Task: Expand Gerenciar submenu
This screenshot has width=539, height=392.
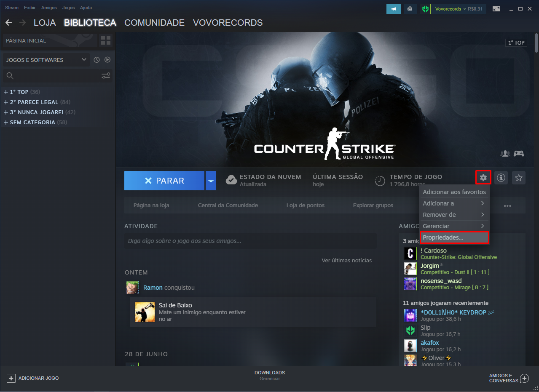Action: pyautogui.click(x=454, y=226)
